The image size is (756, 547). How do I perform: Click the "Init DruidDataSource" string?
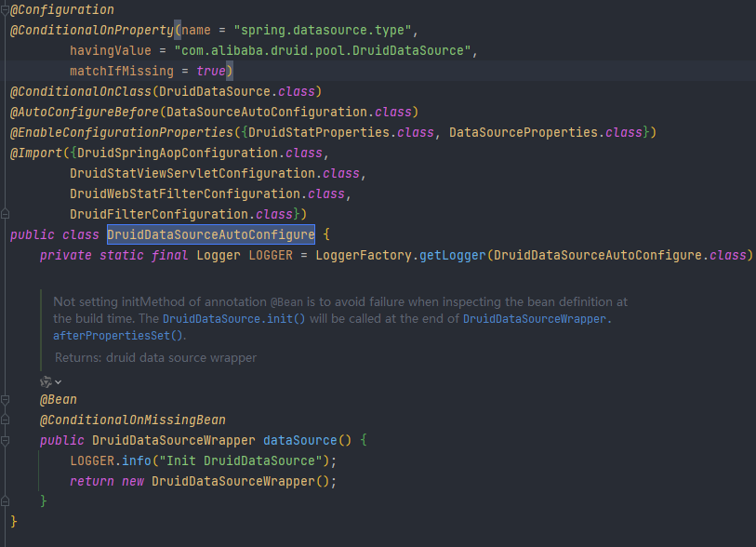[241, 460]
